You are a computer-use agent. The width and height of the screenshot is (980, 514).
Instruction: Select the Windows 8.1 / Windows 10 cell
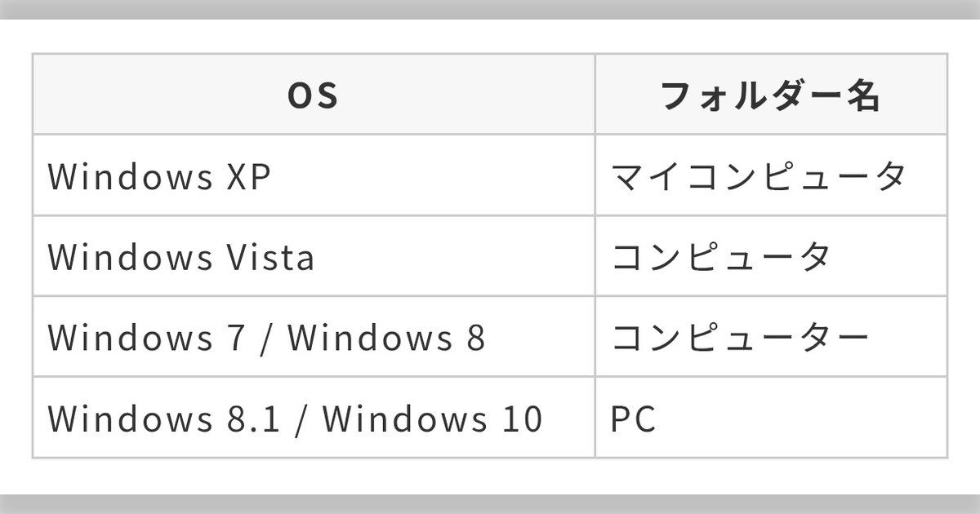coord(295,419)
